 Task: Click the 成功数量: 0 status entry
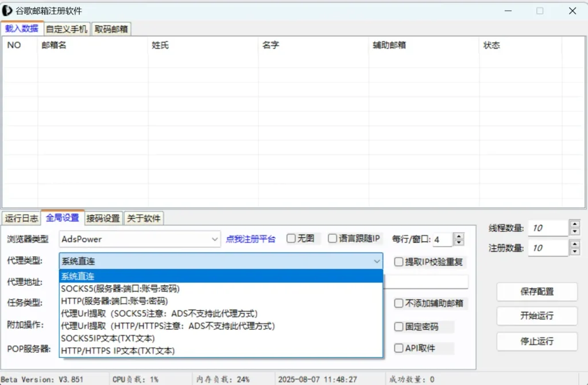tap(412, 379)
